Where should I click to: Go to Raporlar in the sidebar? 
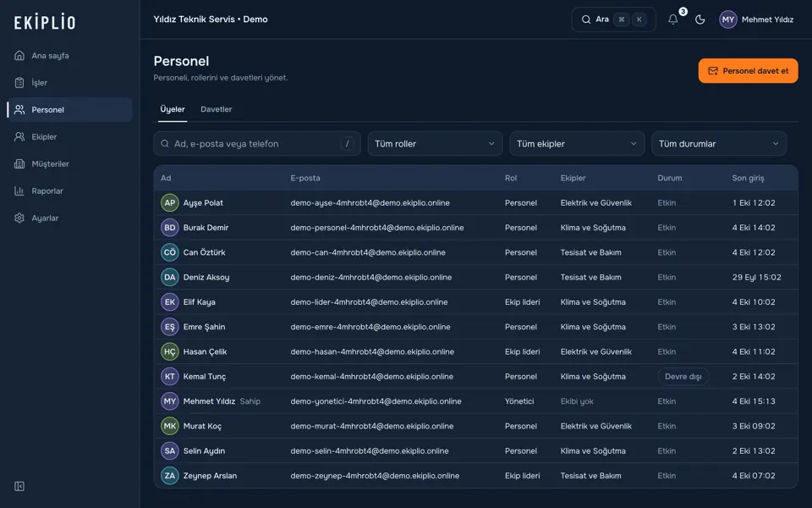click(70, 190)
